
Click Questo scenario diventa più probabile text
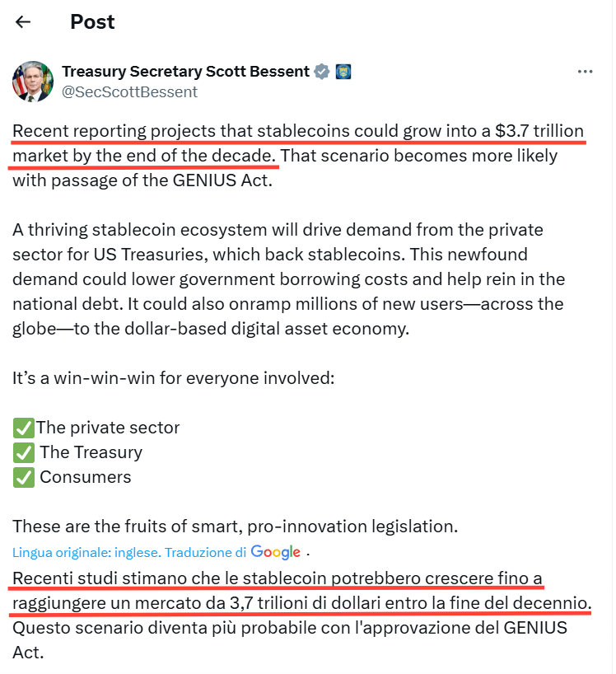click(290, 640)
